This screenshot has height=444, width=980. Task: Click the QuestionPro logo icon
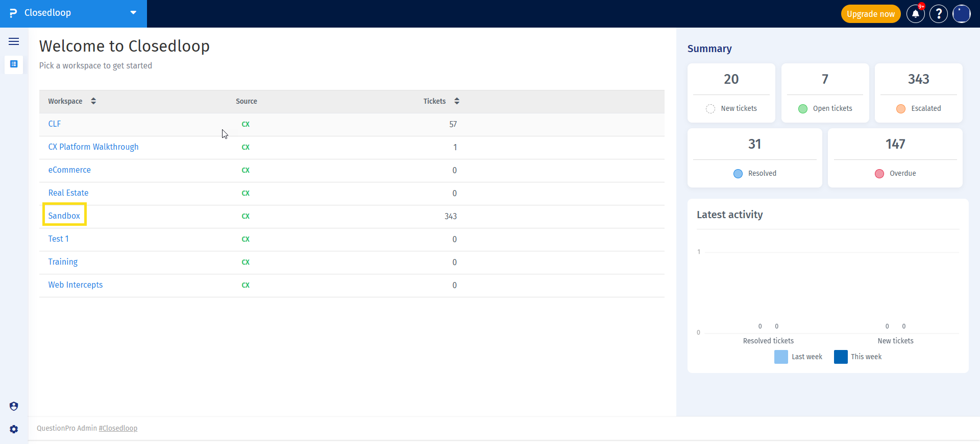(13, 13)
